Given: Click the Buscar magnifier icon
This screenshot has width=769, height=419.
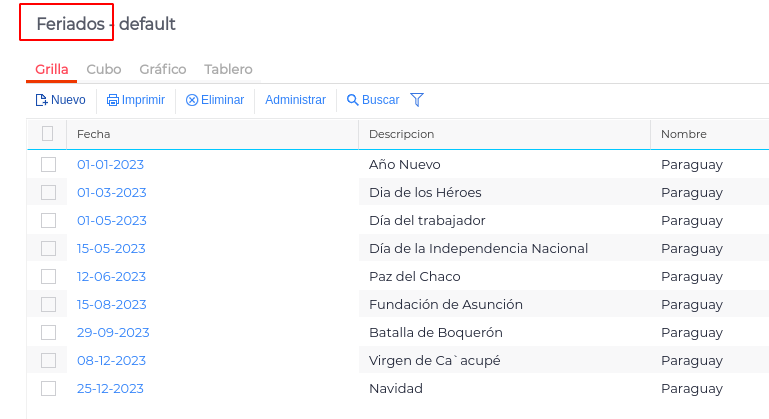Looking at the screenshot, I should (353, 100).
